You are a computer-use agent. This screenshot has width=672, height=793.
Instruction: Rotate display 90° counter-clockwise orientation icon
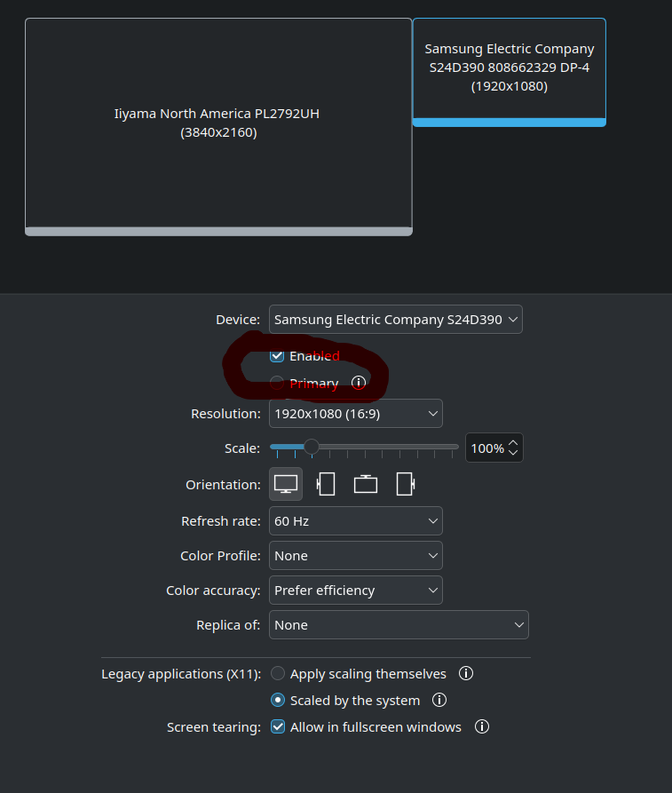(x=326, y=485)
